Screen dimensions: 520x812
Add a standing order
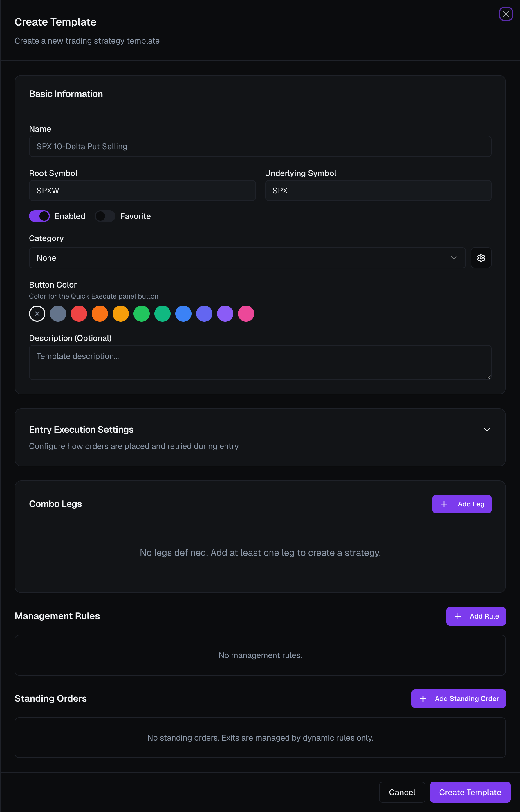(x=458, y=698)
